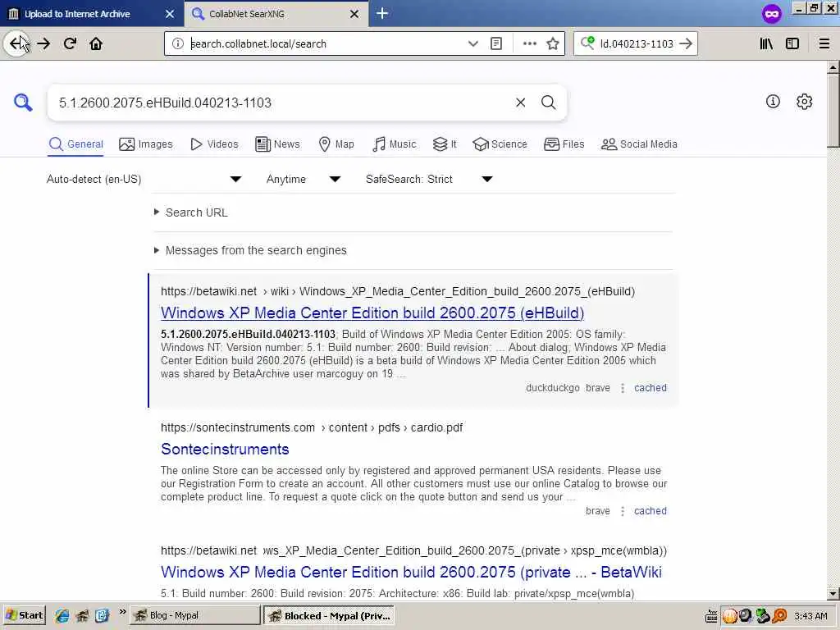840x630 pixels.
Task: Run search with magnifier button
Action: tap(548, 103)
